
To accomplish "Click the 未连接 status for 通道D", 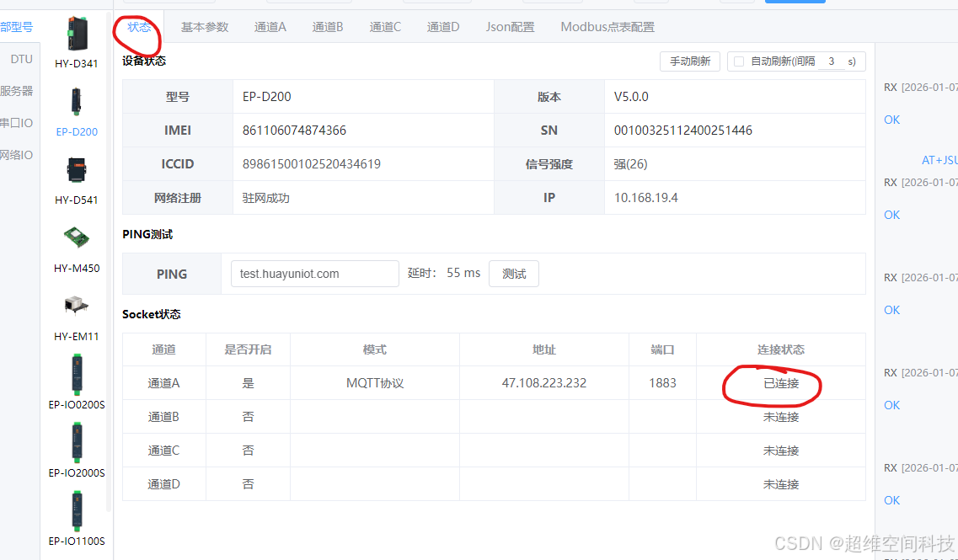I will pos(781,483).
